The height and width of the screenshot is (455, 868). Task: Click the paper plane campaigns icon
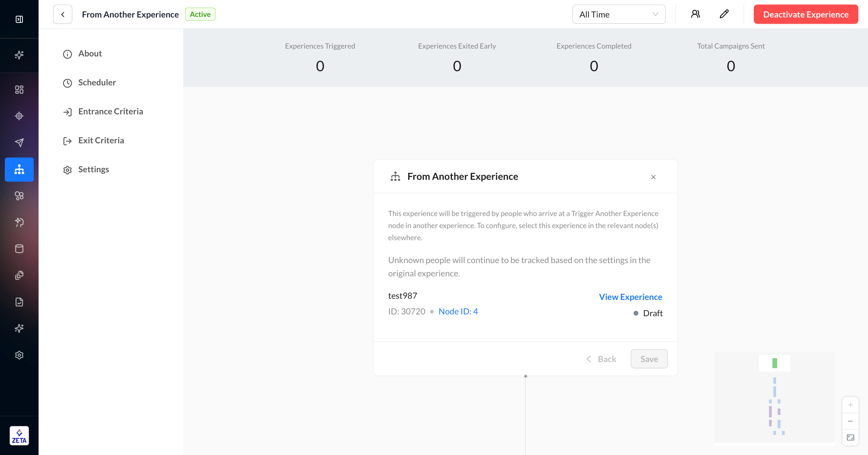[x=19, y=142]
